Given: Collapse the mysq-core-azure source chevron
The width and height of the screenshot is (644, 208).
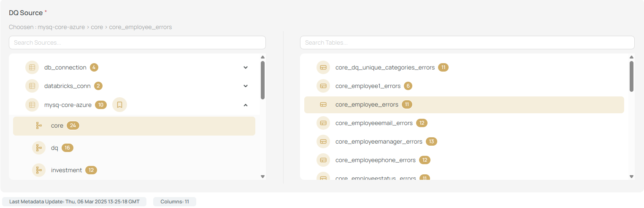Looking at the screenshot, I should tap(246, 105).
